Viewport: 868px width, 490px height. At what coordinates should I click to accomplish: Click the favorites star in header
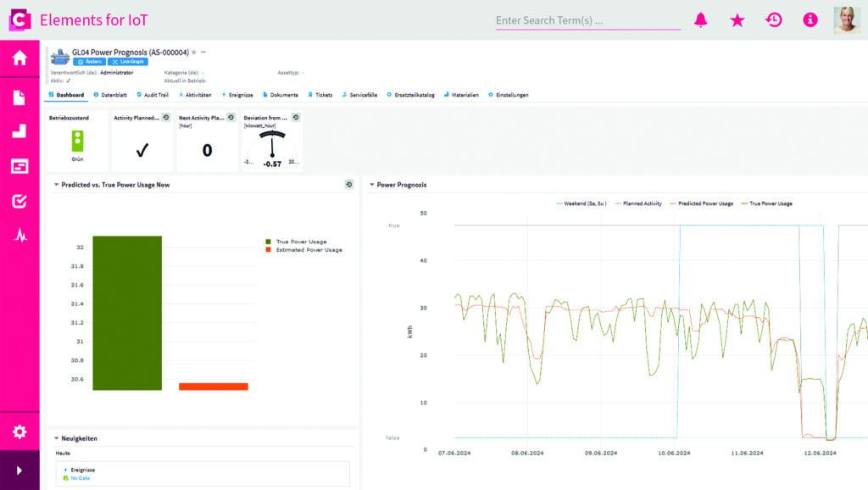click(x=737, y=20)
